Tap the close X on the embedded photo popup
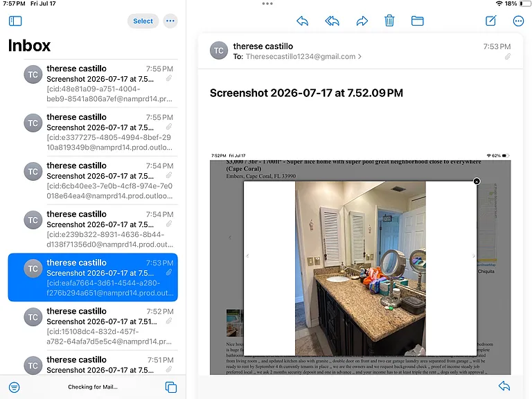Viewport: 532px width, 399px height. [477, 181]
